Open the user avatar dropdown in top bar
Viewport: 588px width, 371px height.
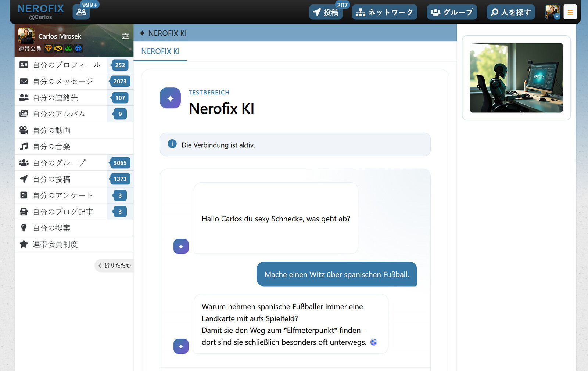[x=552, y=12]
